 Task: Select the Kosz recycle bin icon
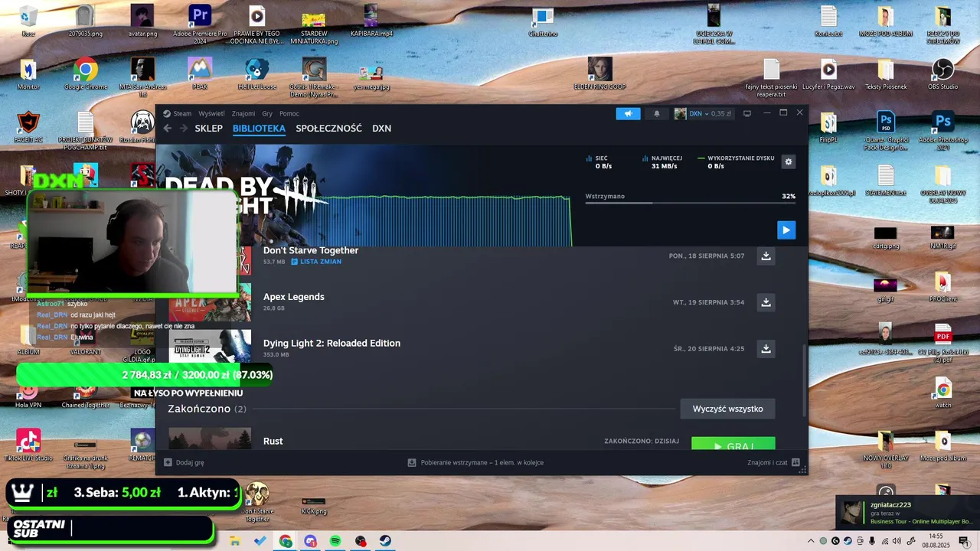[x=28, y=23]
